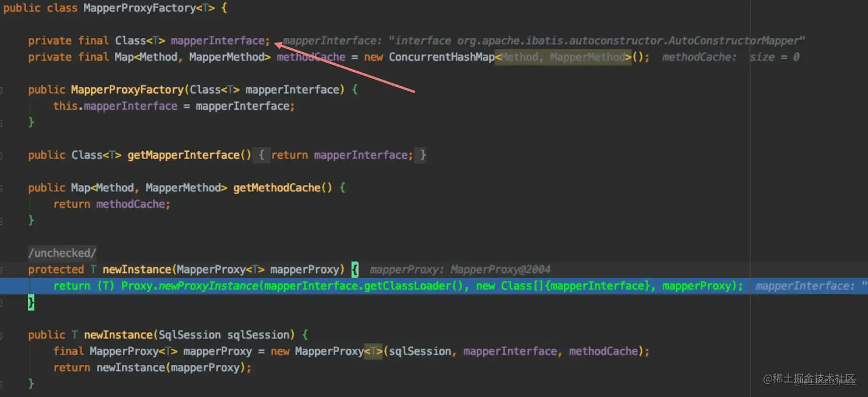
Task: Click the highlighted opening brace after newInstance(MapperProxy<T> mapperProxy)
Action: point(355,269)
